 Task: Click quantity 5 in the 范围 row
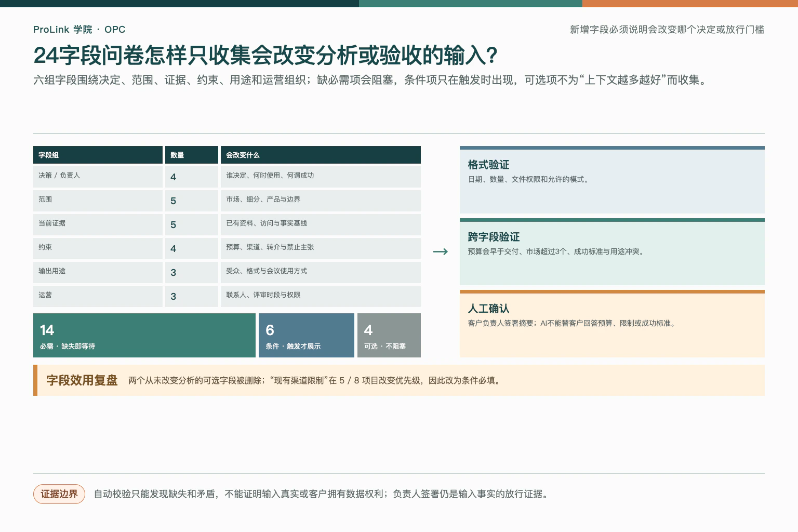(192, 201)
